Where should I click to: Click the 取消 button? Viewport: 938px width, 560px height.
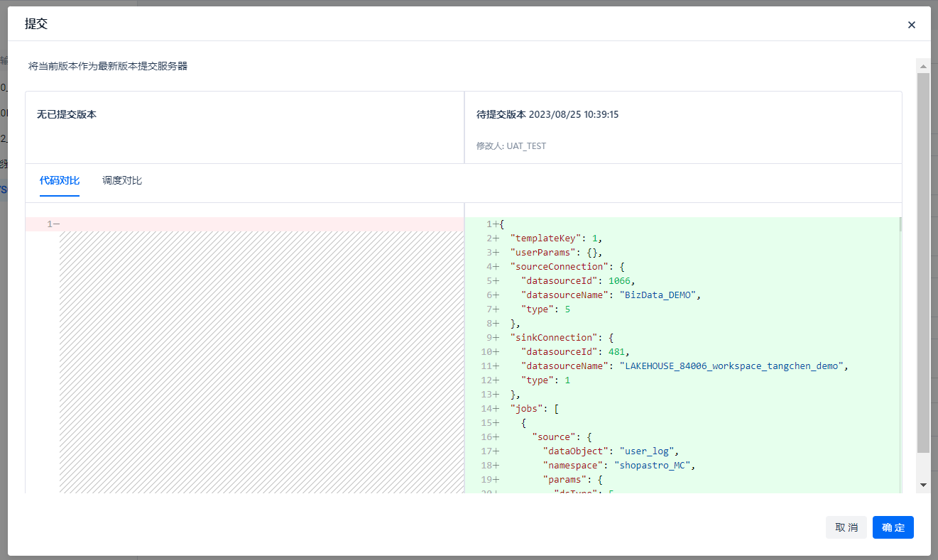846,527
